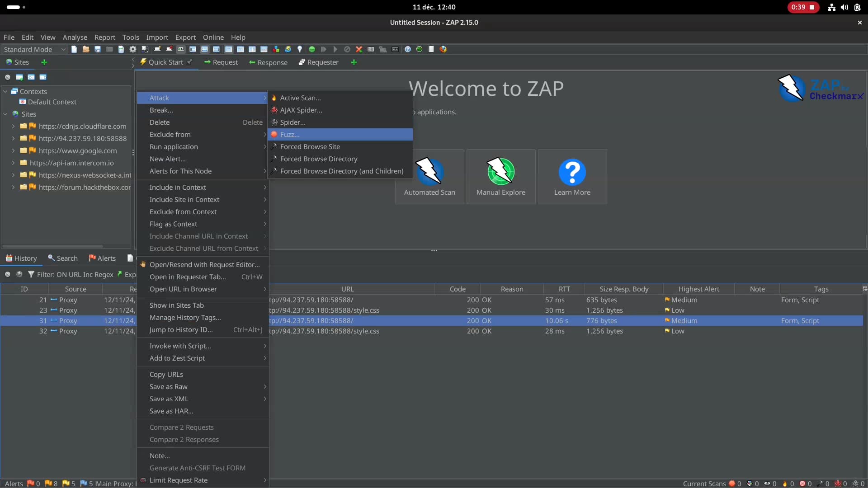Open Session Properties from the toolbar

click(x=121, y=49)
